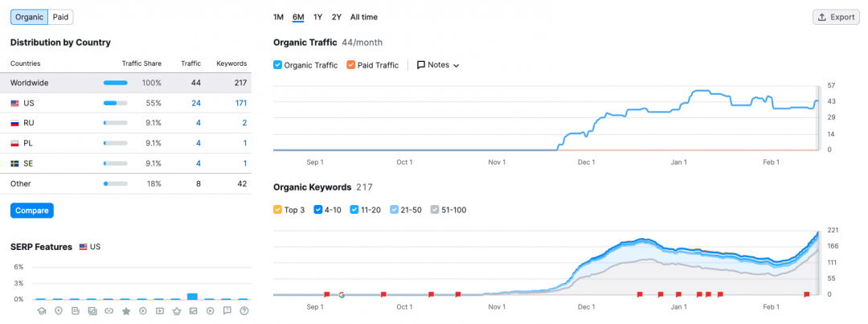Click the blue Compare button

32,211
